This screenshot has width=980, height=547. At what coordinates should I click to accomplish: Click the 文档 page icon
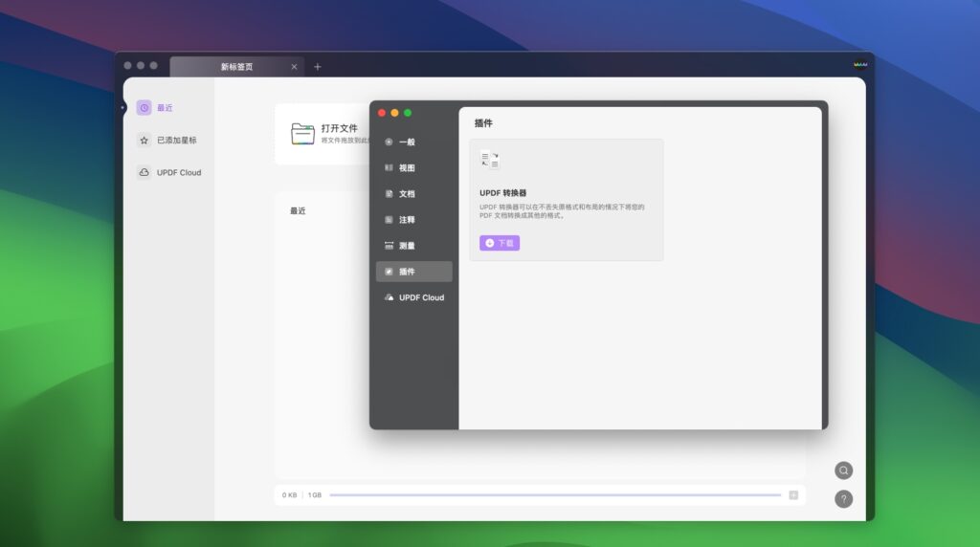click(389, 193)
